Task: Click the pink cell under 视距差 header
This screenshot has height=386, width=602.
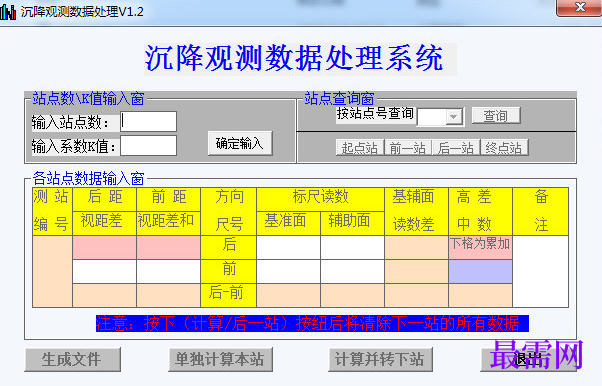Action: [x=104, y=247]
